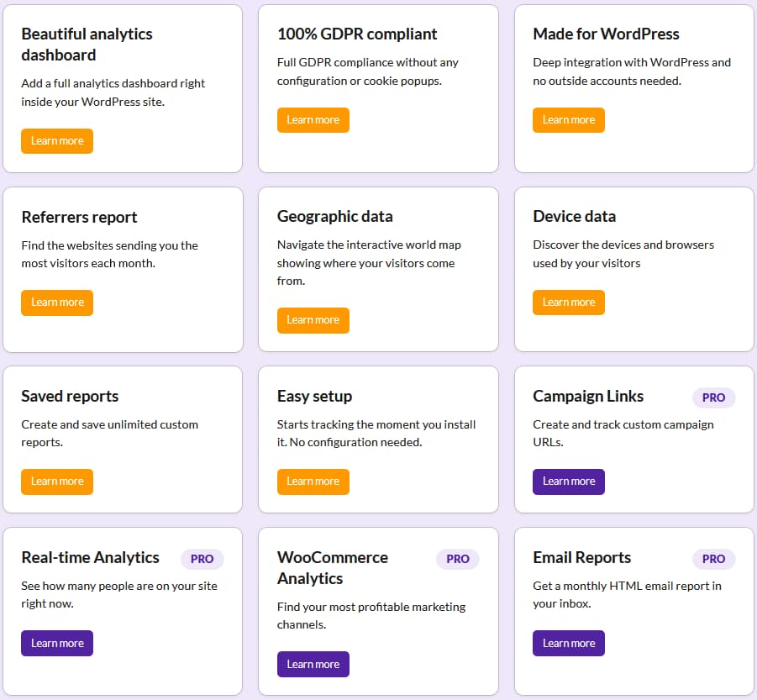757x700 pixels.
Task: Click the PRO badge beside Campaign Links
Action: (713, 397)
